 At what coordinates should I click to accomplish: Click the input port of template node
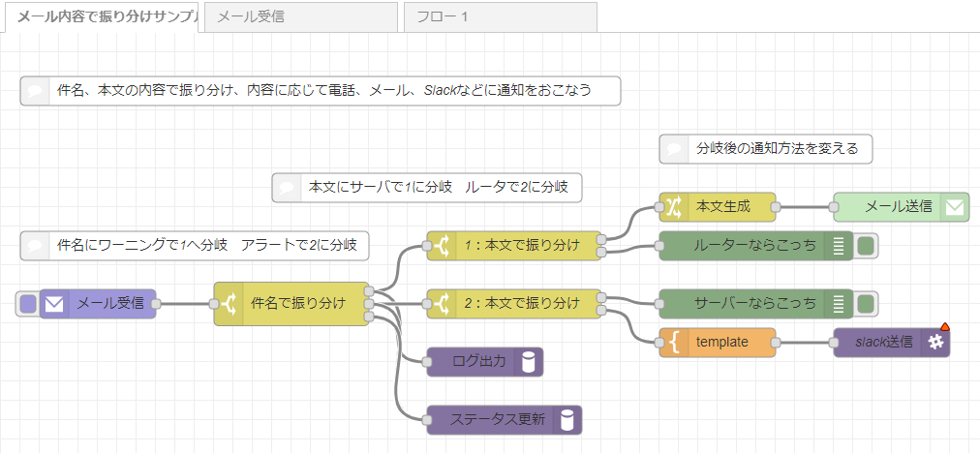coord(659,343)
